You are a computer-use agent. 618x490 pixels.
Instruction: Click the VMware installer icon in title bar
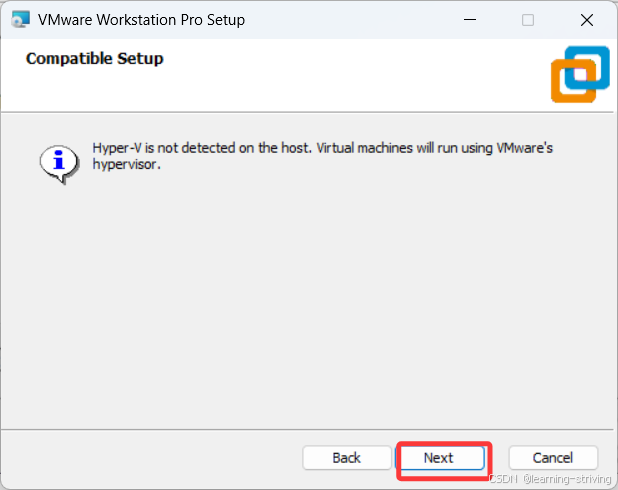20,19
